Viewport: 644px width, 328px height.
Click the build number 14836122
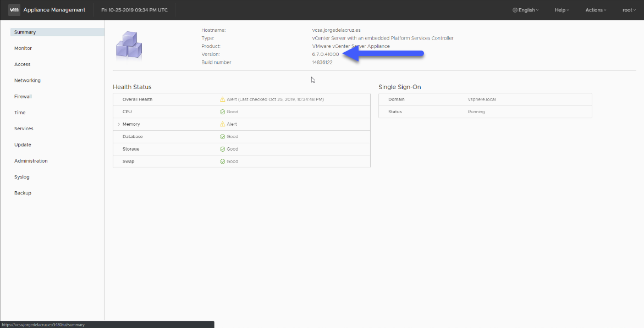(322, 63)
